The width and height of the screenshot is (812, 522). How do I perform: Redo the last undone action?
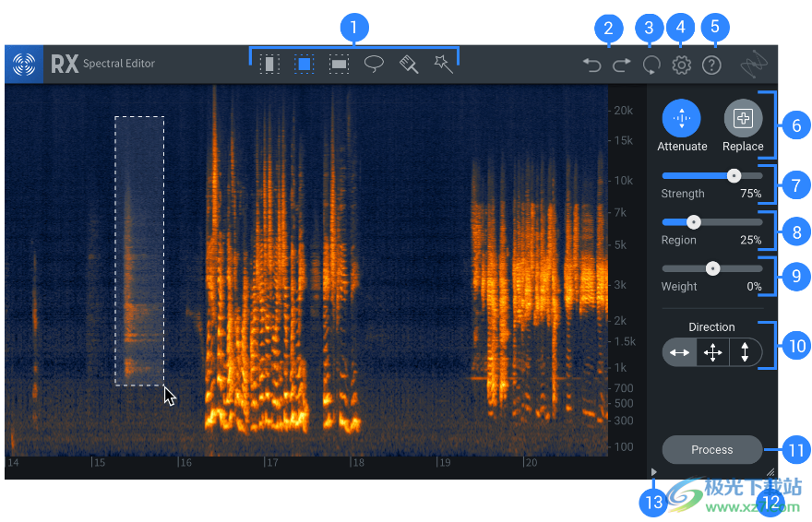[x=622, y=65]
